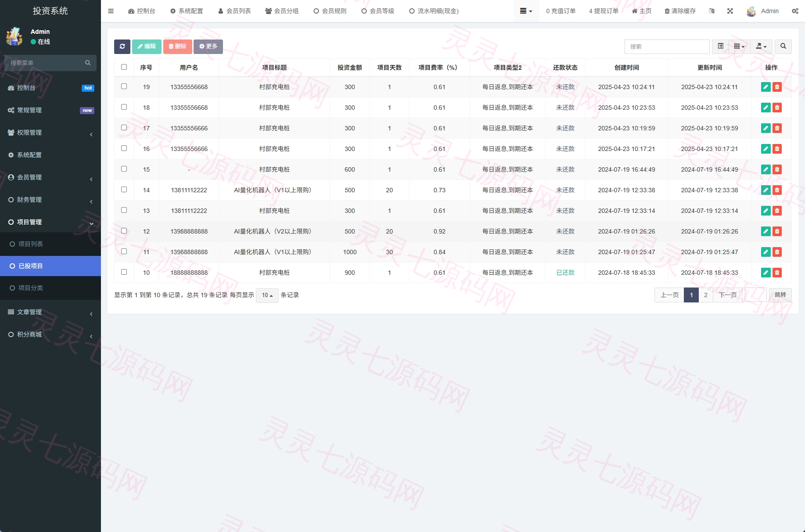Click the red delete icon for row 10
Screen dimensions: 805x532
click(777, 273)
